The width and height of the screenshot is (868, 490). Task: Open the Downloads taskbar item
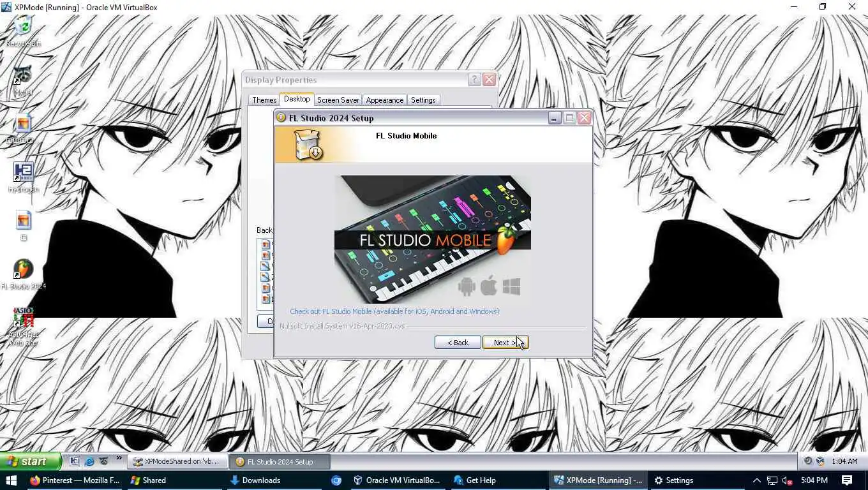[275, 480]
